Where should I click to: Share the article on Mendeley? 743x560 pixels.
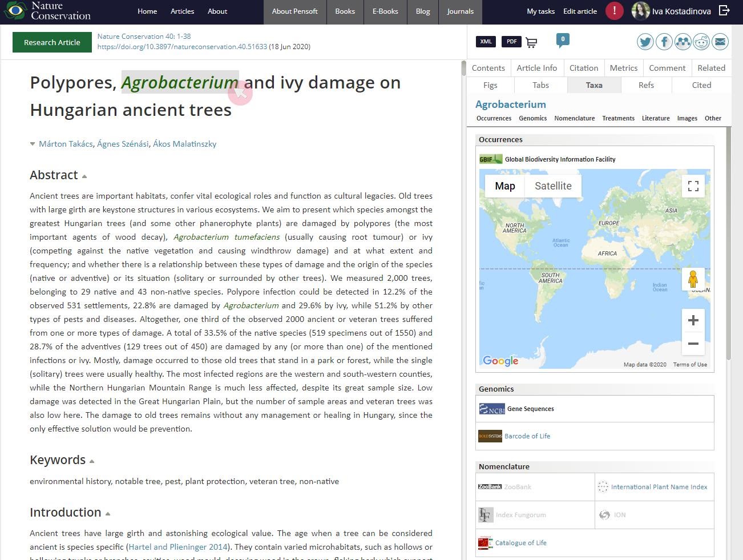(x=683, y=42)
